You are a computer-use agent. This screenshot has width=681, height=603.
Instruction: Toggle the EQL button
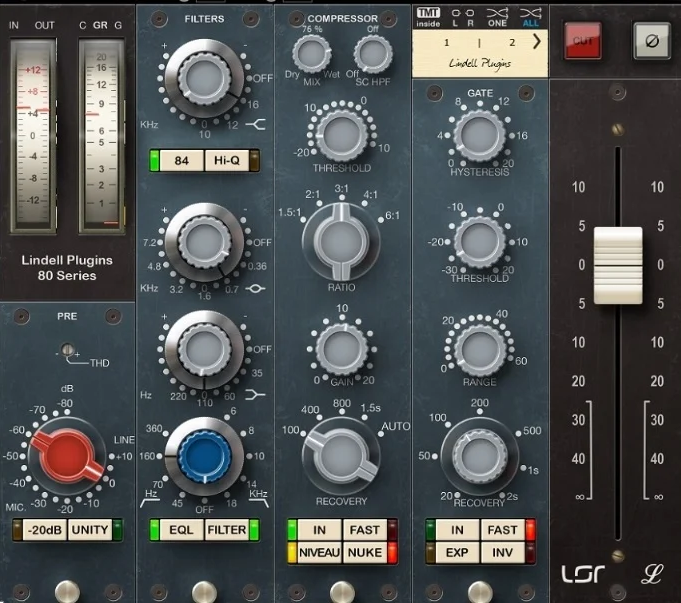[x=181, y=530]
